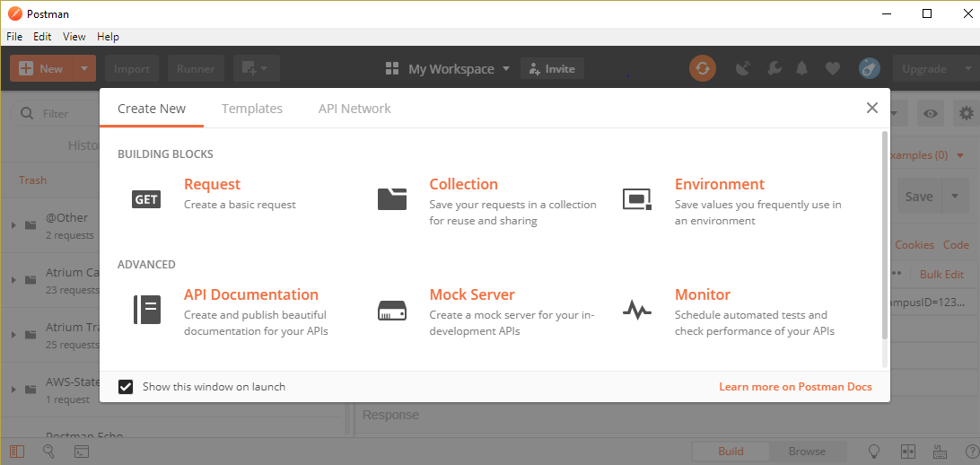The width and height of the screenshot is (980, 465).
Task: Open the wrench settings icon
Action: click(774, 69)
